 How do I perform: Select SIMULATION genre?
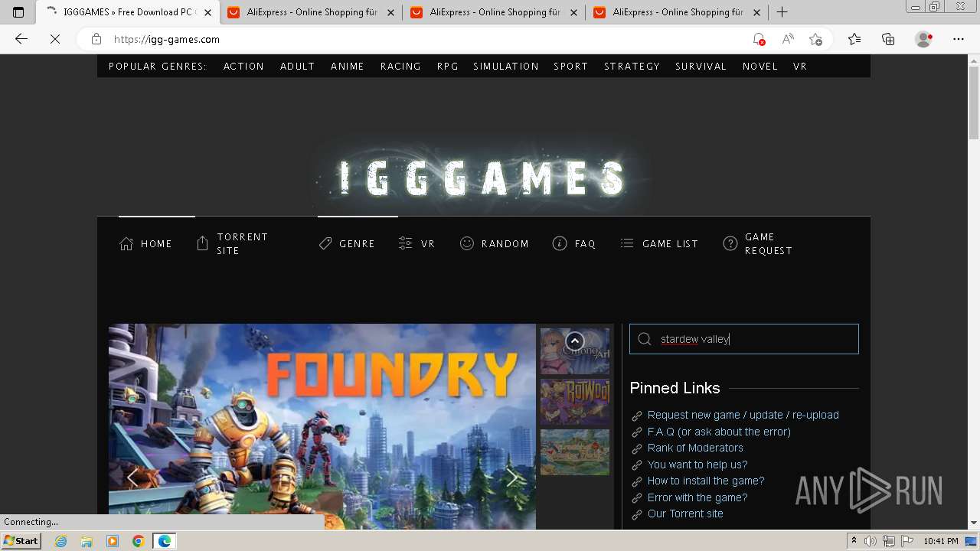(506, 67)
